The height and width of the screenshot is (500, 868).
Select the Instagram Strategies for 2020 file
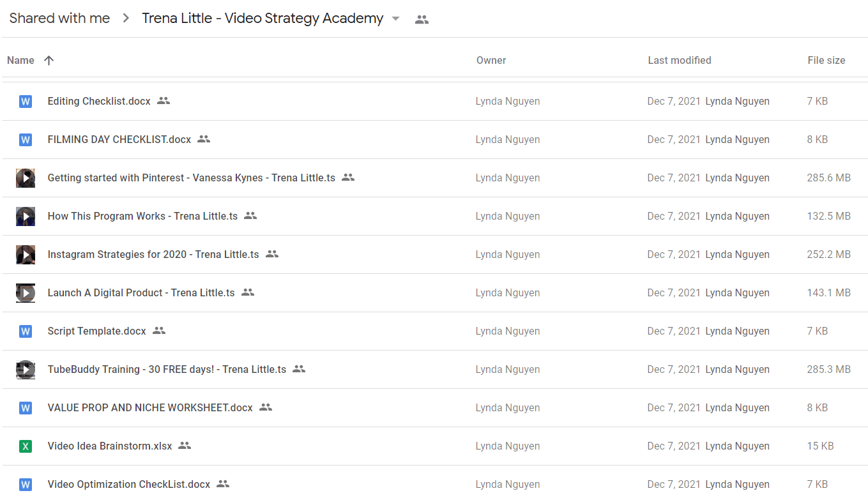(153, 254)
